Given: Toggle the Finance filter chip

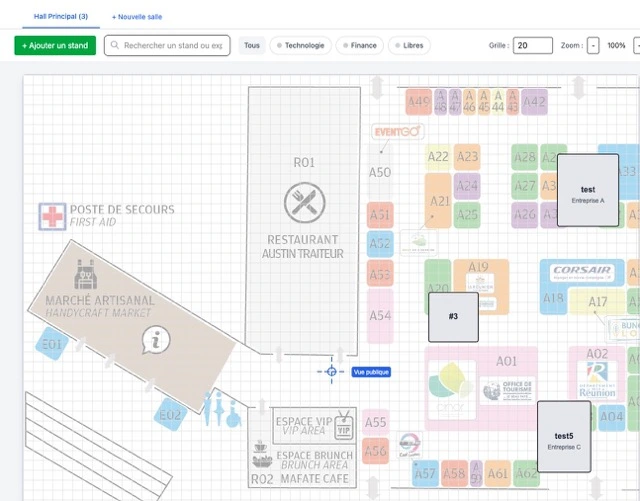Looking at the screenshot, I should tap(360, 45).
